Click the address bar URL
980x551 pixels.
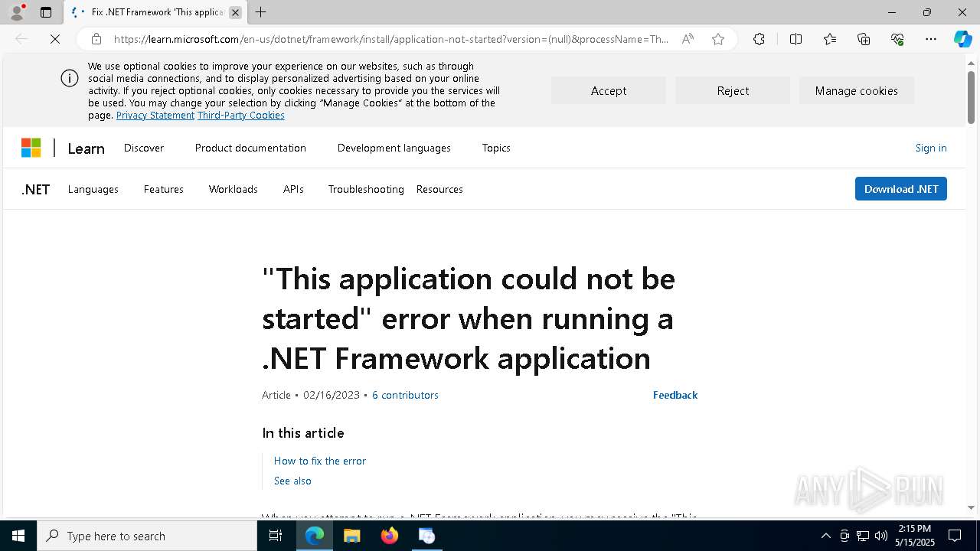pyautogui.click(x=391, y=39)
